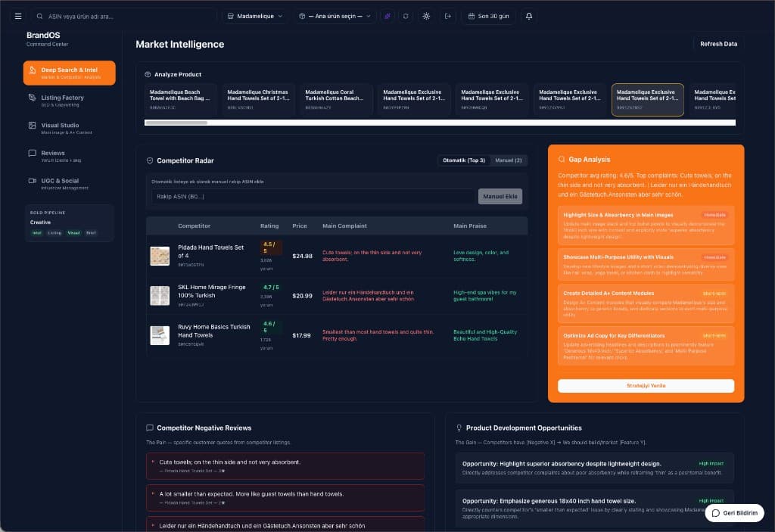Click the Rating column header
775x532 pixels.
point(269,226)
